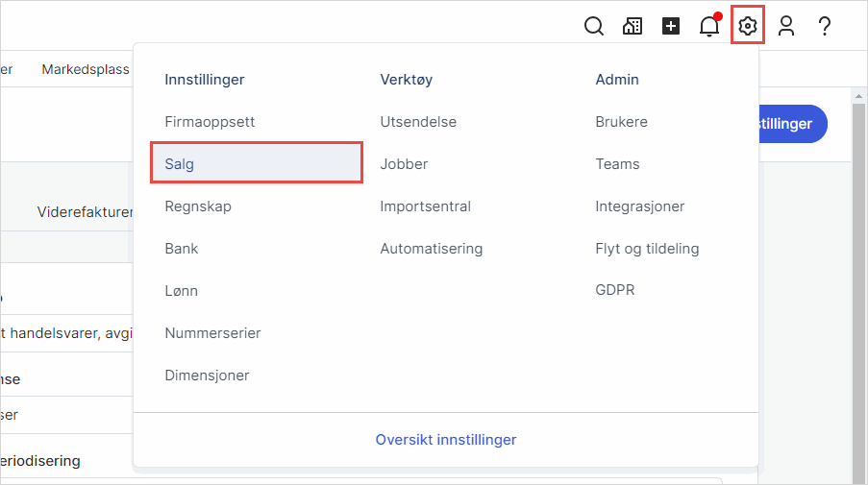Select Importsentral tool

(425, 206)
